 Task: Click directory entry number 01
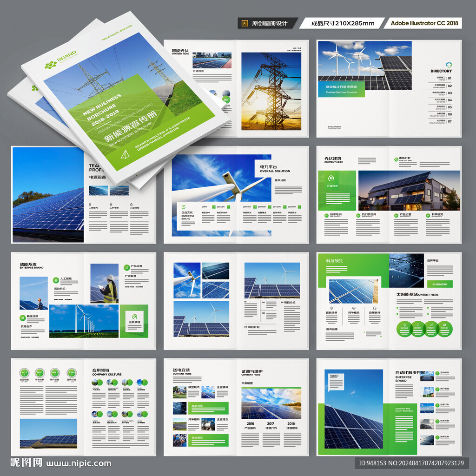(x=450, y=78)
